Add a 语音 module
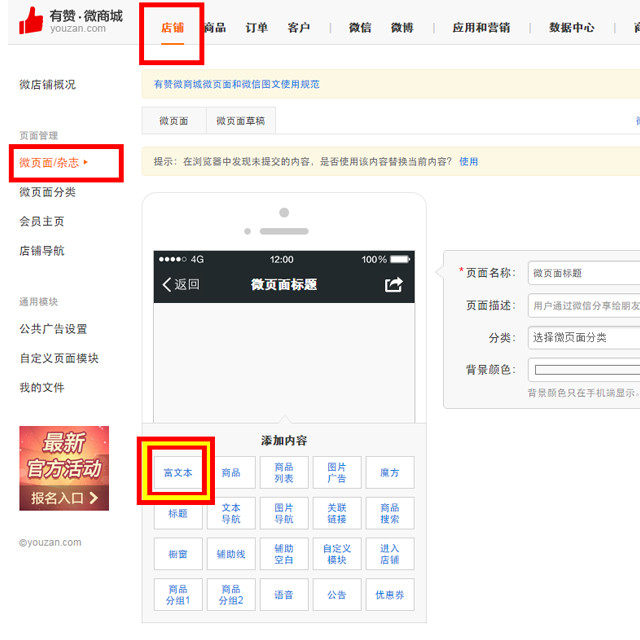This screenshot has width=640, height=640. pyautogui.click(x=284, y=595)
